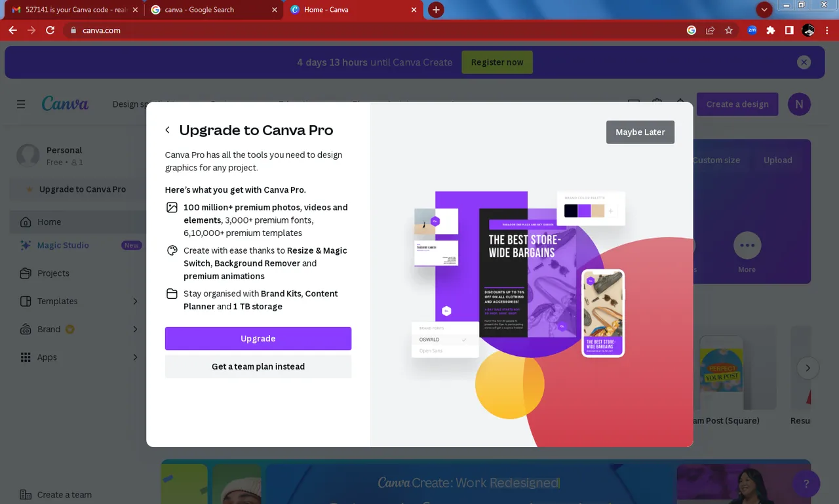The width and height of the screenshot is (839, 504).
Task: Bookmark this page with the star icon
Action: pyautogui.click(x=729, y=30)
